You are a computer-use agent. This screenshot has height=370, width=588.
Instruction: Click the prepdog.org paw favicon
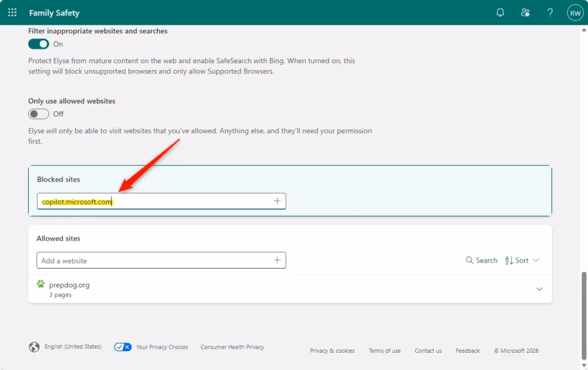click(x=41, y=284)
